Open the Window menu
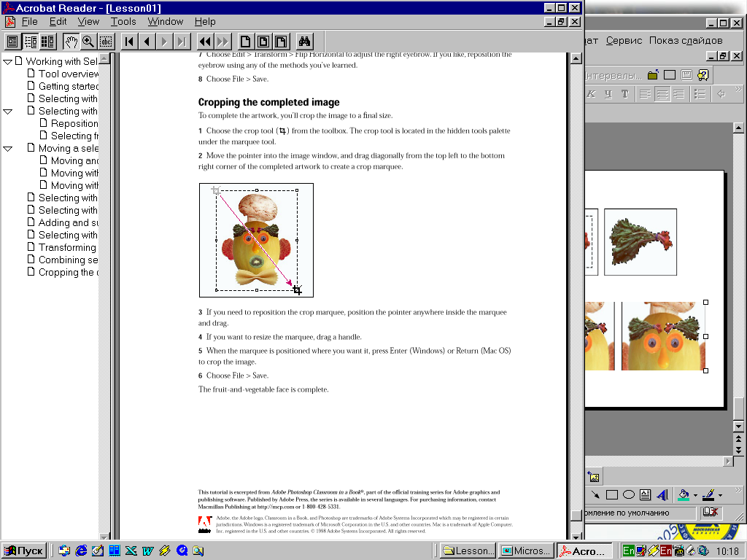The width and height of the screenshot is (747, 560). 166,21
